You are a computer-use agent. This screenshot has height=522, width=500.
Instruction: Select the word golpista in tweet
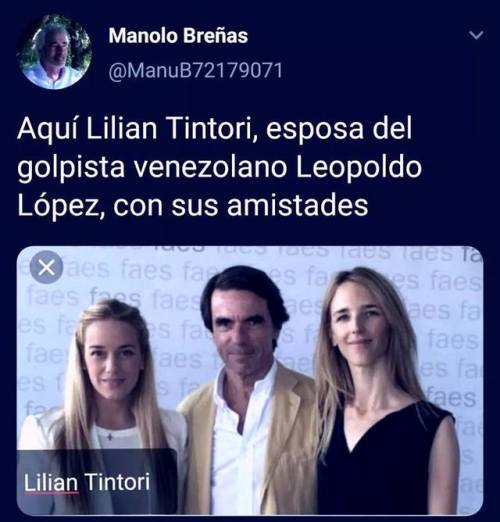coord(71,169)
